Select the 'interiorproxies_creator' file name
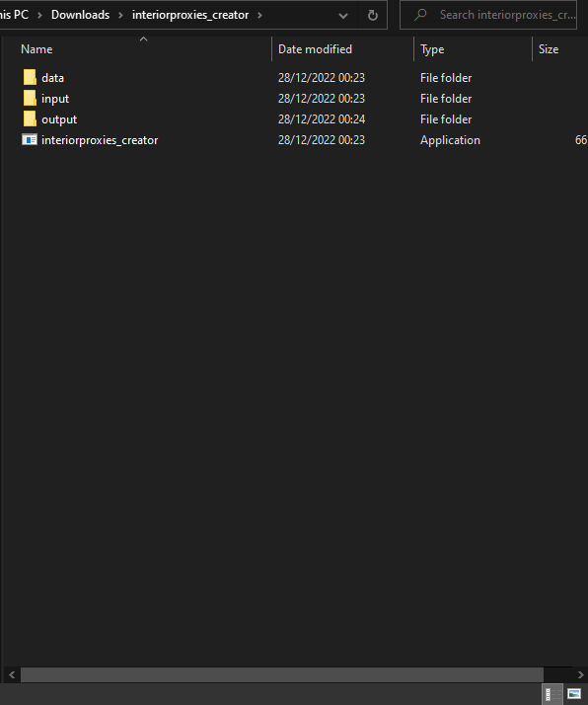 [100, 140]
